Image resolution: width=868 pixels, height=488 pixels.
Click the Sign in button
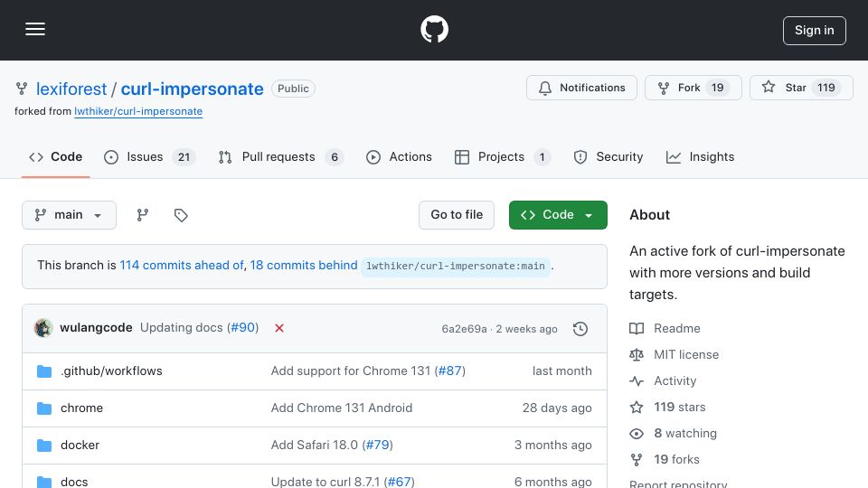pos(815,31)
